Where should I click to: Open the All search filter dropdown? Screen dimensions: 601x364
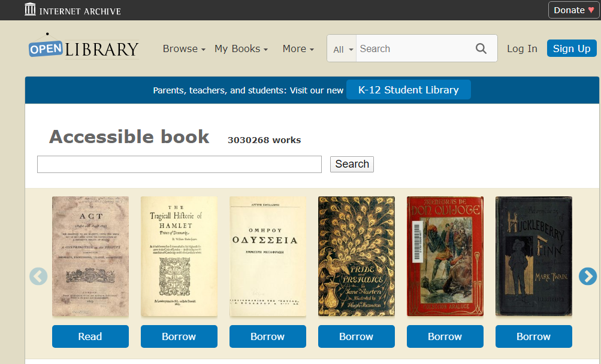pos(343,49)
